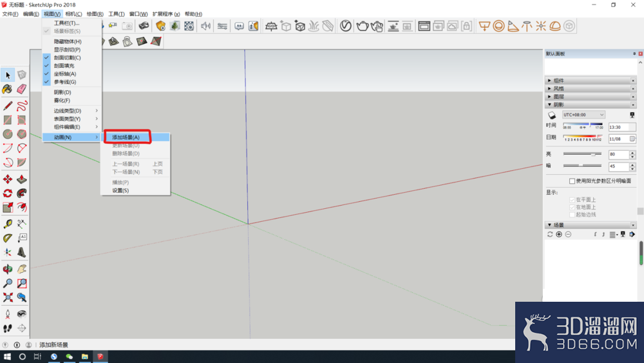
Task: Open WeChat from the taskbar
Action: pos(69,357)
